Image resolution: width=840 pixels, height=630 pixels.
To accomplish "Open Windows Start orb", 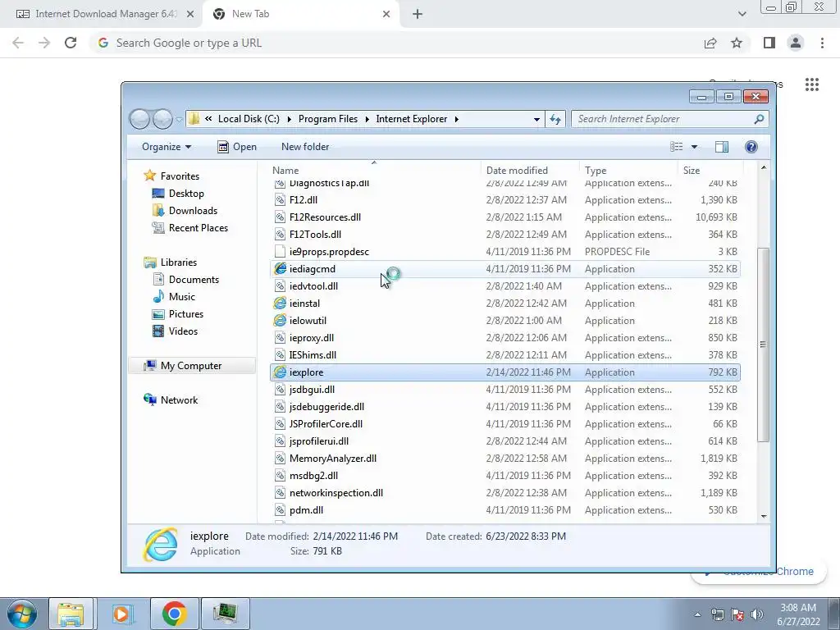I will point(22,614).
